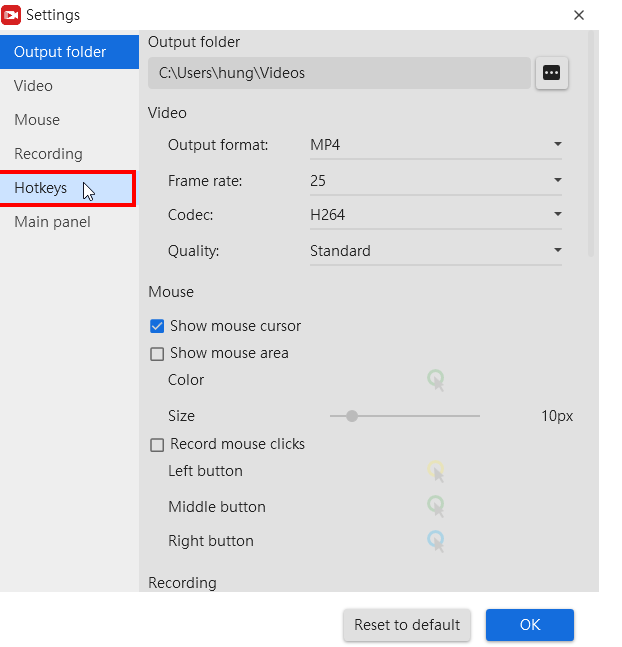Adjust the mouse area Size slider handle
The width and height of the screenshot is (622, 647).
click(352, 416)
